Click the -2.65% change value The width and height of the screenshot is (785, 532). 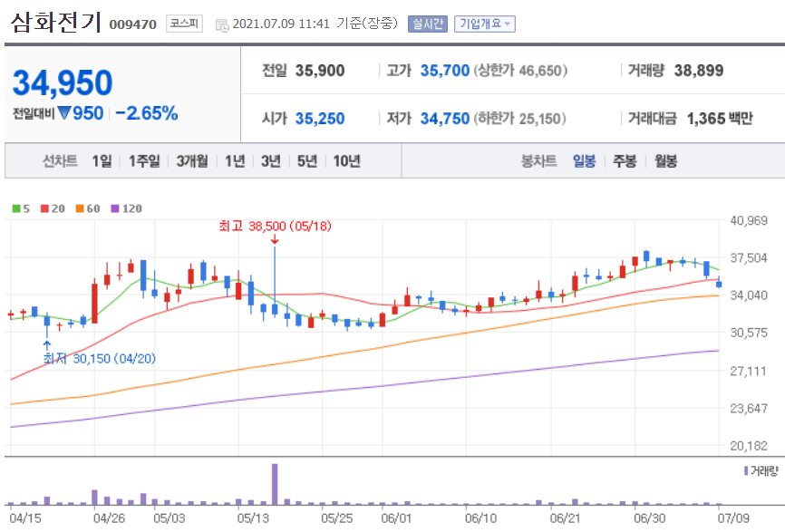pyautogui.click(x=146, y=113)
